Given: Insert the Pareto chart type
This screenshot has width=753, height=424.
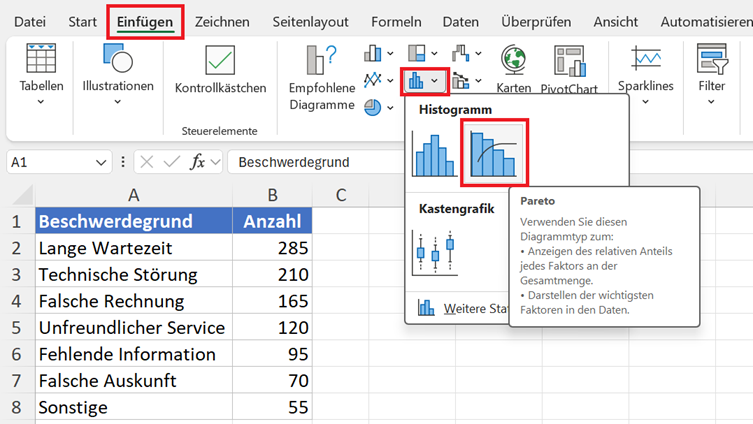Looking at the screenshot, I should click(494, 153).
